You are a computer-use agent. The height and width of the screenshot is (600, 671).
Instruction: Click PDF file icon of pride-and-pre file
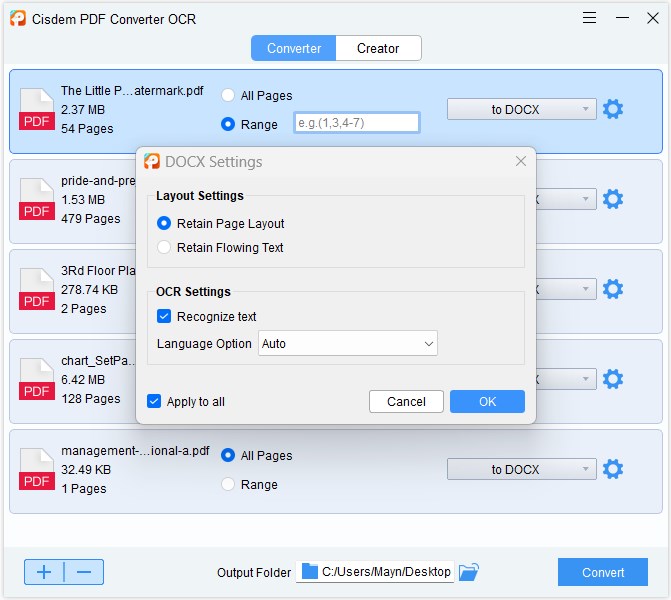pyautogui.click(x=37, y=199)
